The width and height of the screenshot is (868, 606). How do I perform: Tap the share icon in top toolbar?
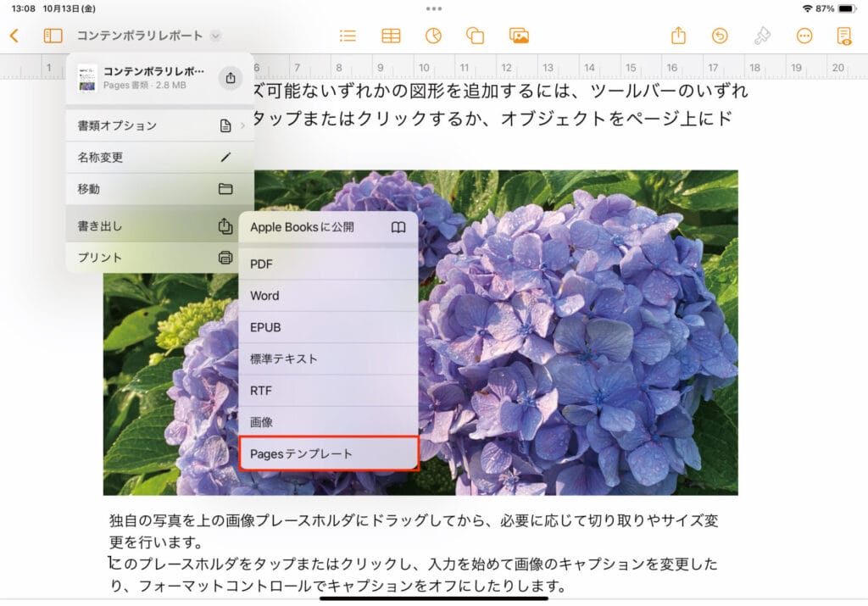pyautogui.click(x=678, y=36)
